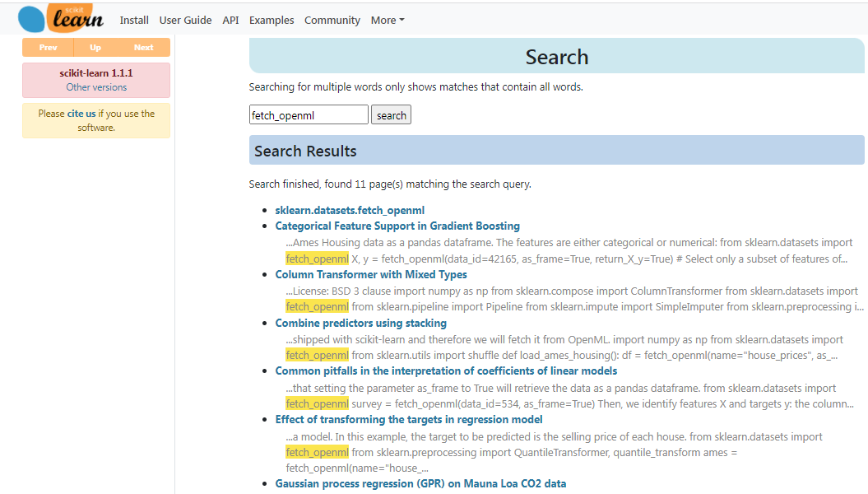Open the User Guide page
This screenshot has width=868, height=494.
[x=185, y=21]
